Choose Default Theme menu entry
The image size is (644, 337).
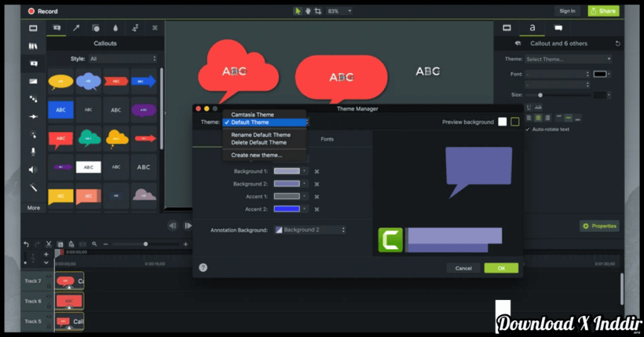(x=265, y=123)
